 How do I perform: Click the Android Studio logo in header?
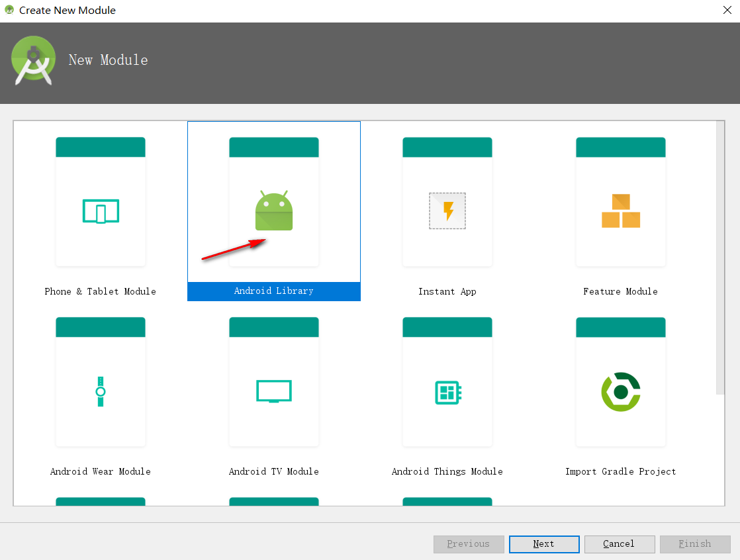click(33, 60)
